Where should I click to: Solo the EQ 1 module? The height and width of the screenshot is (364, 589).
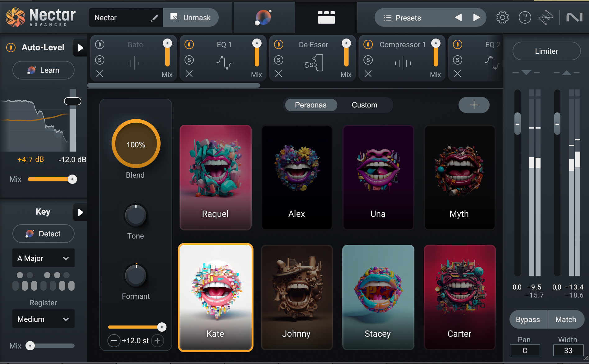[x=189, y=60]
